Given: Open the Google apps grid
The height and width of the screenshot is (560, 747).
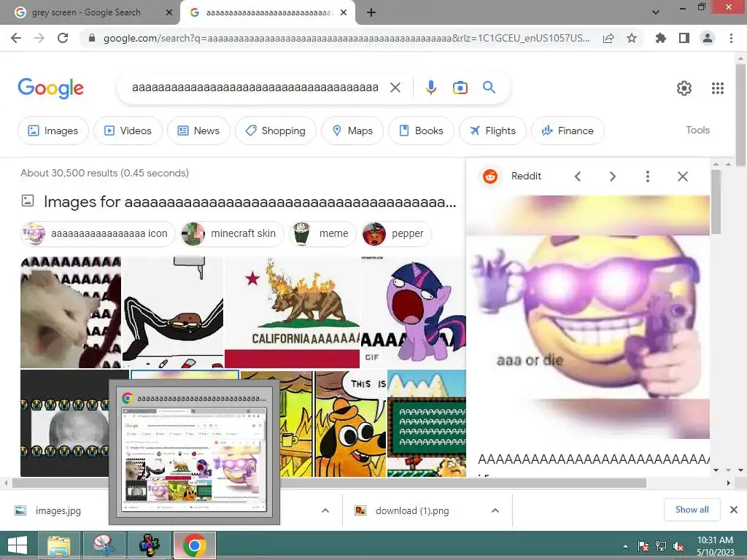Looking at the screenshot, I should [x=718, y=88].
